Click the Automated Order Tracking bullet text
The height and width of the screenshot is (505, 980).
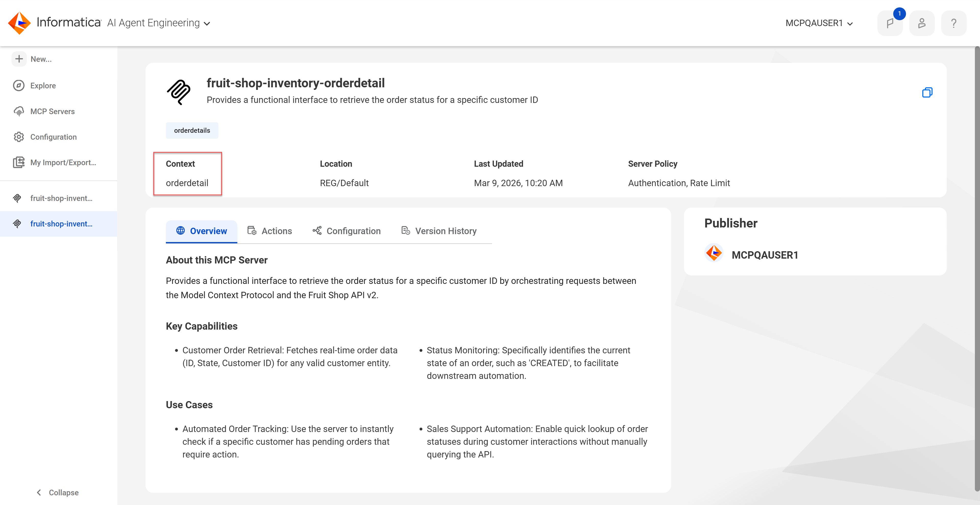click(x=288, y=441)
